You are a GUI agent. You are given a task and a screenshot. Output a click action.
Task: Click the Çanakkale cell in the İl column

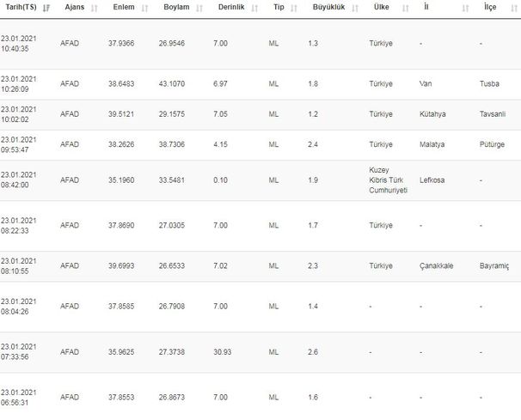click(x=436, y=266)
